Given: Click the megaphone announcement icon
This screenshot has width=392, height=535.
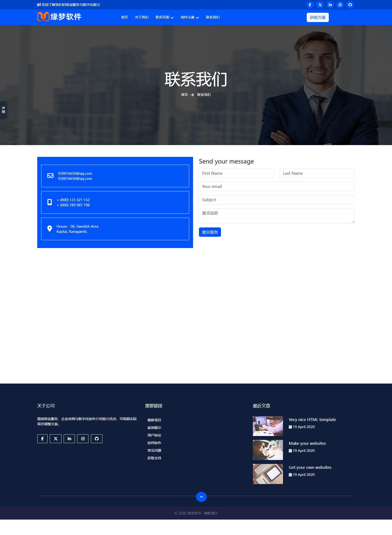Looking at the screenshot, I should 39,5.
